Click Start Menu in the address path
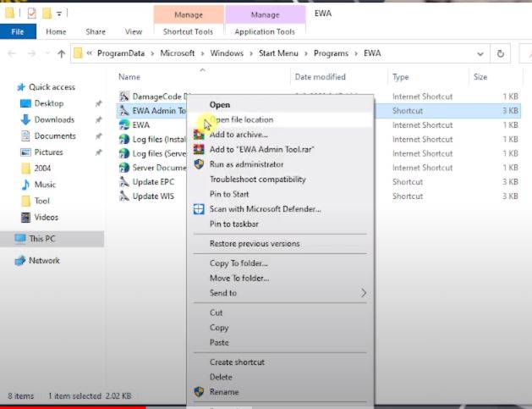 [278, 53]
